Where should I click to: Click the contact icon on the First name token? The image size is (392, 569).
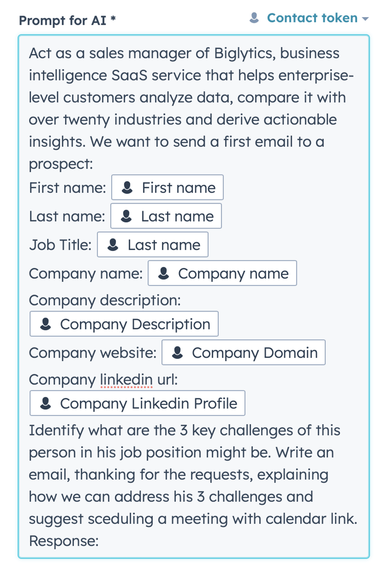point(127,188)
